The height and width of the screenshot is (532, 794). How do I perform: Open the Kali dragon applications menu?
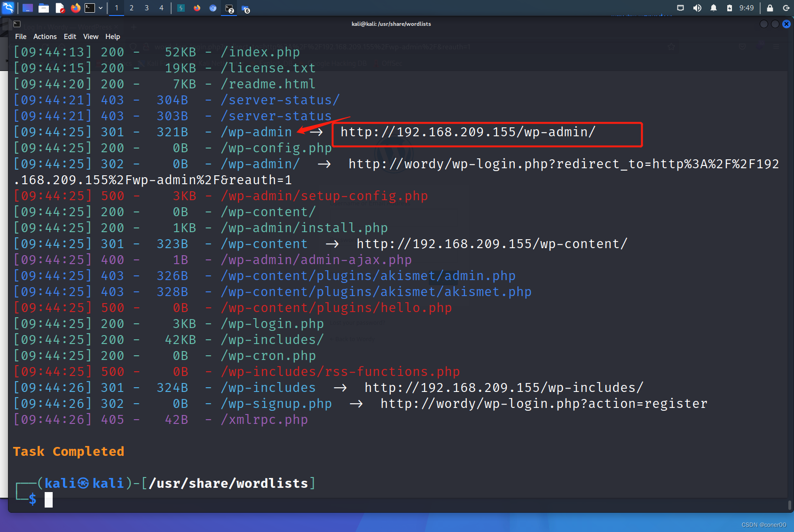[x=8, y=8]
